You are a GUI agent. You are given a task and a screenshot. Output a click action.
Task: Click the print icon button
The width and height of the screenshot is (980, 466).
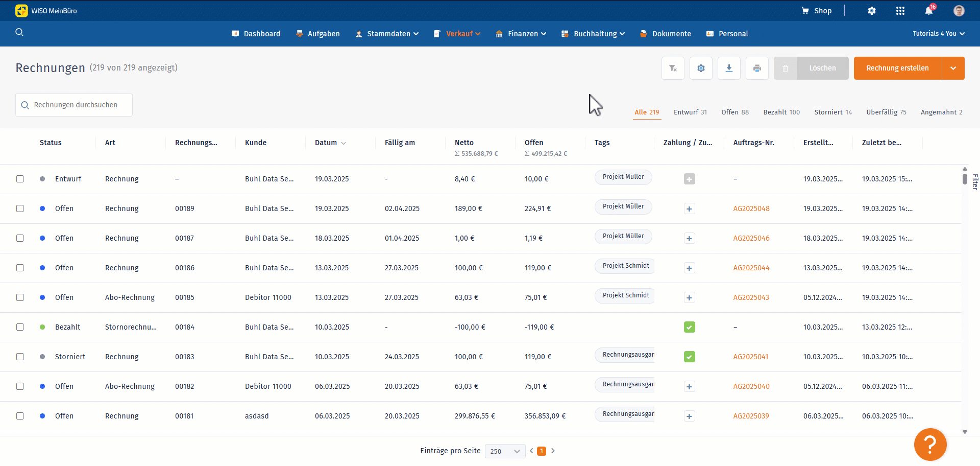[757, 68]
